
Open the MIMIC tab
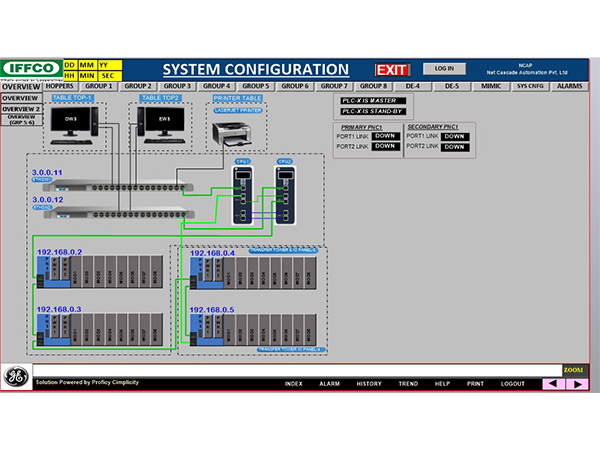491,87
